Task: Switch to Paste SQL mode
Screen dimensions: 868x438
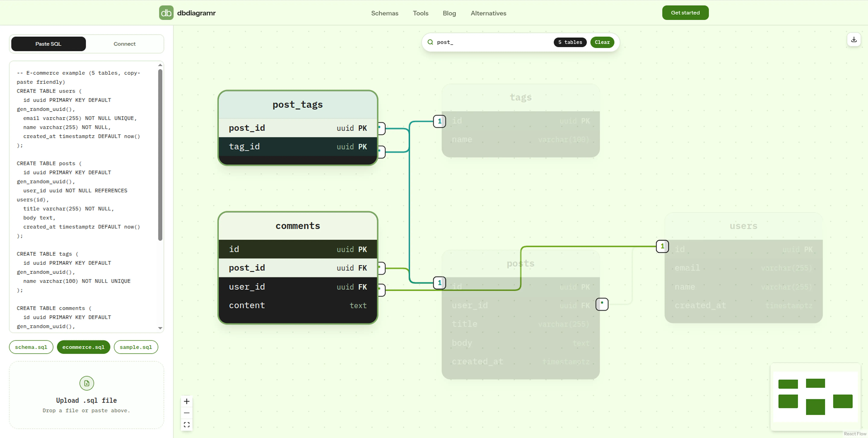Action: 49,44
